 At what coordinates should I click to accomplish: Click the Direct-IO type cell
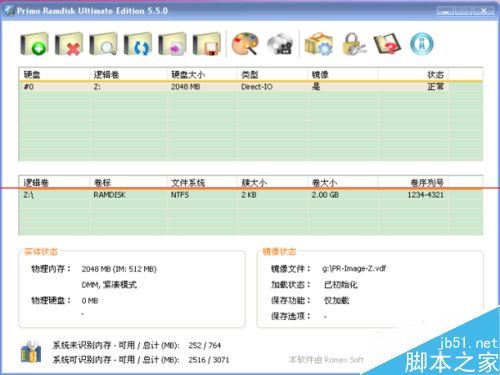[257, 87]
